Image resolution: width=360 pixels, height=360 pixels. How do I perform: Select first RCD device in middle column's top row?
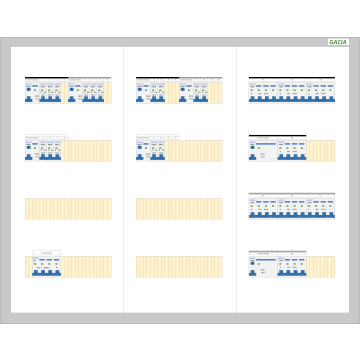coord(143,93)
